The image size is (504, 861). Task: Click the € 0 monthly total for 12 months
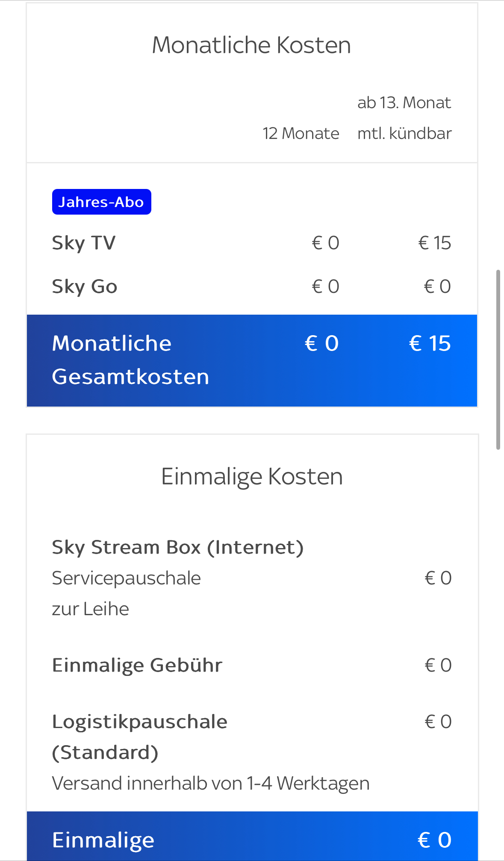coord(321,343)
